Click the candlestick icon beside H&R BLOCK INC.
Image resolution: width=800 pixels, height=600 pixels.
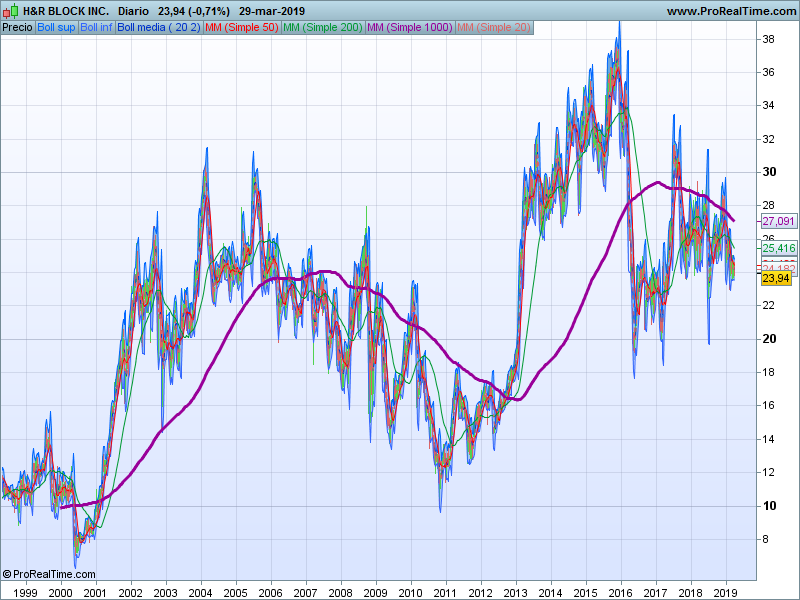click(11, 11)
